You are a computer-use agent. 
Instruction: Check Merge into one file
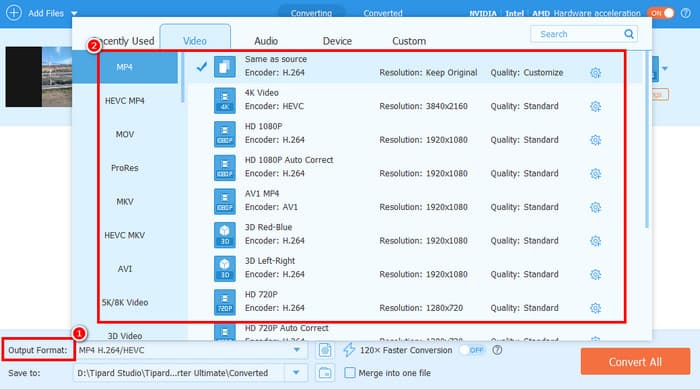pos(350,372)
